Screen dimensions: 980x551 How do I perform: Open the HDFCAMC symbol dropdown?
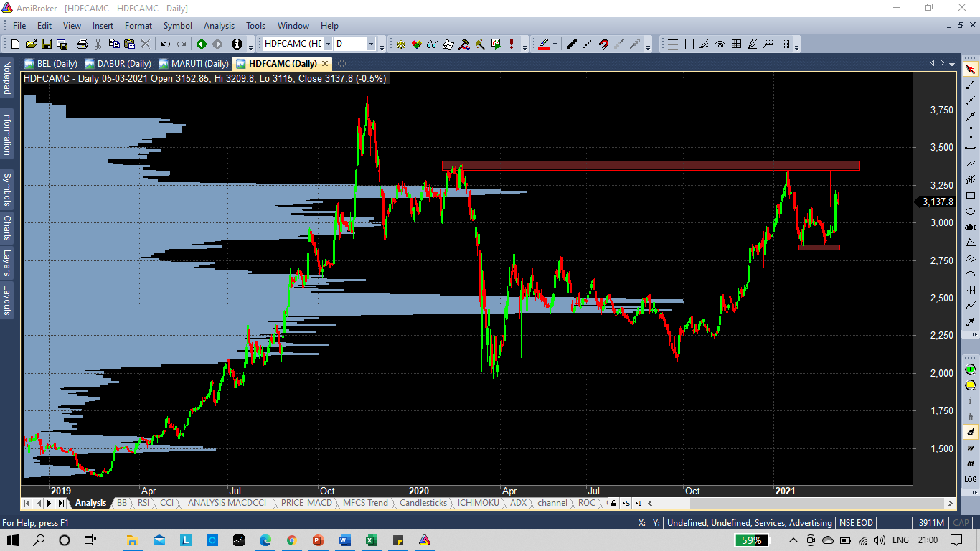click(x=328, y=44)
